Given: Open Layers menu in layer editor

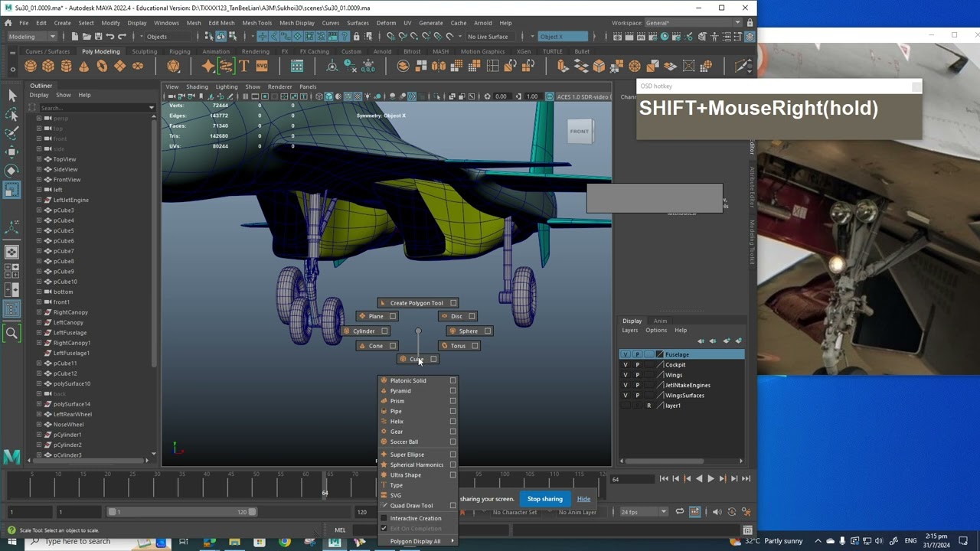Looking at the screenshot, I should [x=630, y=331].
